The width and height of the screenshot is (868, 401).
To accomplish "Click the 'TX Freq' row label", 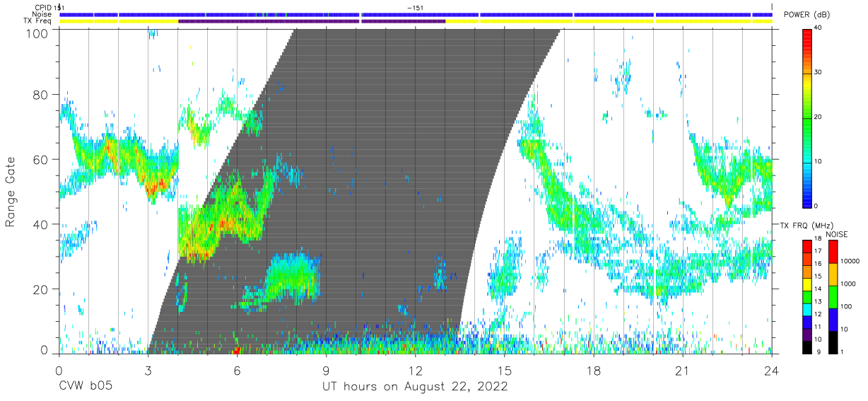I will (38, 21).
